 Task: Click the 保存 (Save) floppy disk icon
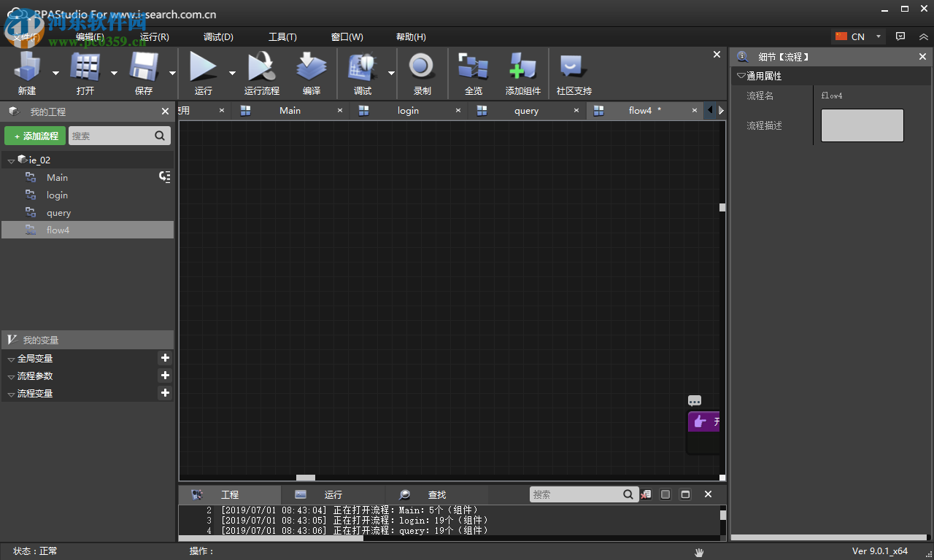144,68
